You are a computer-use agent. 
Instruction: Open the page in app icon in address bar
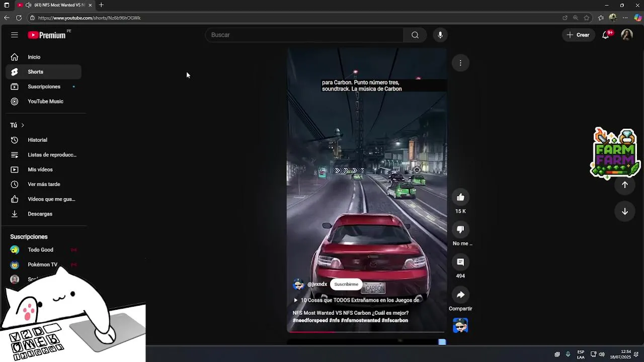pyautogui.click(x=565, y=18)
